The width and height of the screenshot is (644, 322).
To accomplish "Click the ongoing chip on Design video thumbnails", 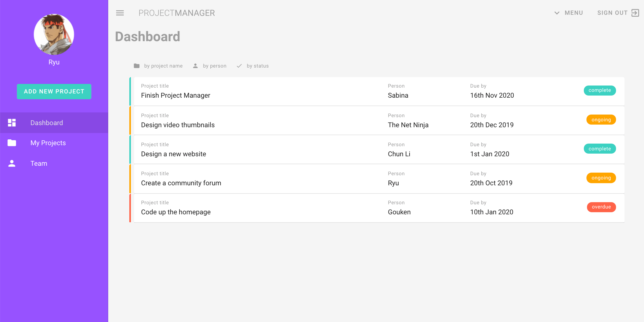I will (x=601, y=120).
